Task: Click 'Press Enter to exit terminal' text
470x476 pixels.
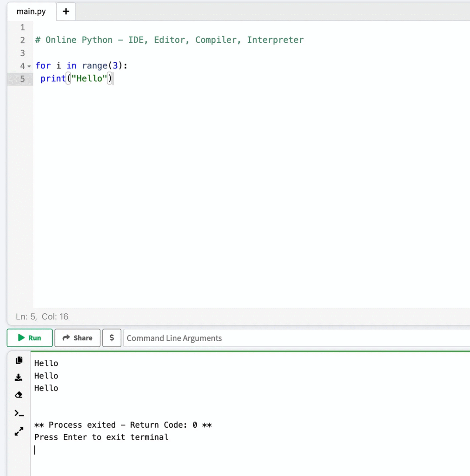Action: pyautogui.click(x=101, y=437)
